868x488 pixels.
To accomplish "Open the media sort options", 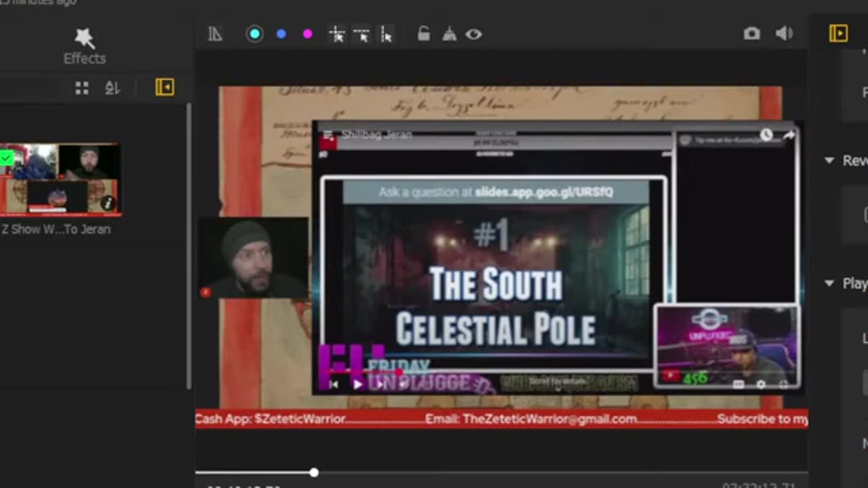I will 113,87.
